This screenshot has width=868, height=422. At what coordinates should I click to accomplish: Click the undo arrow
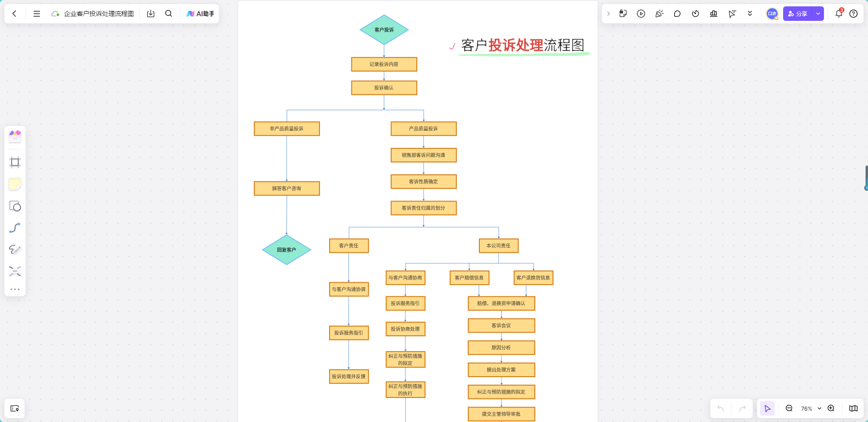(720, 408)
